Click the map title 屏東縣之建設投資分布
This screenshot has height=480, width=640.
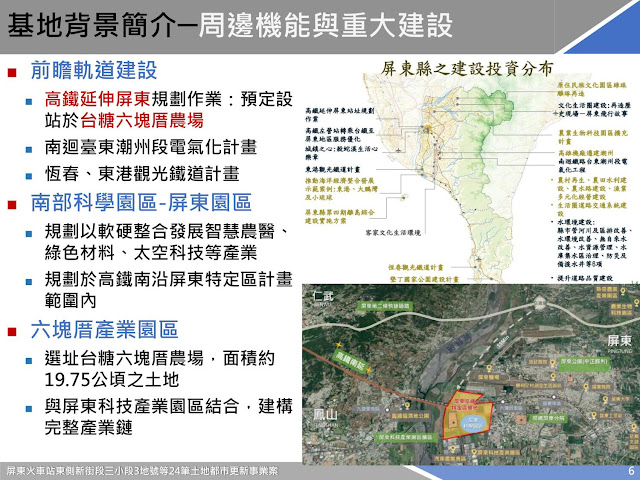tap(467, 69)
